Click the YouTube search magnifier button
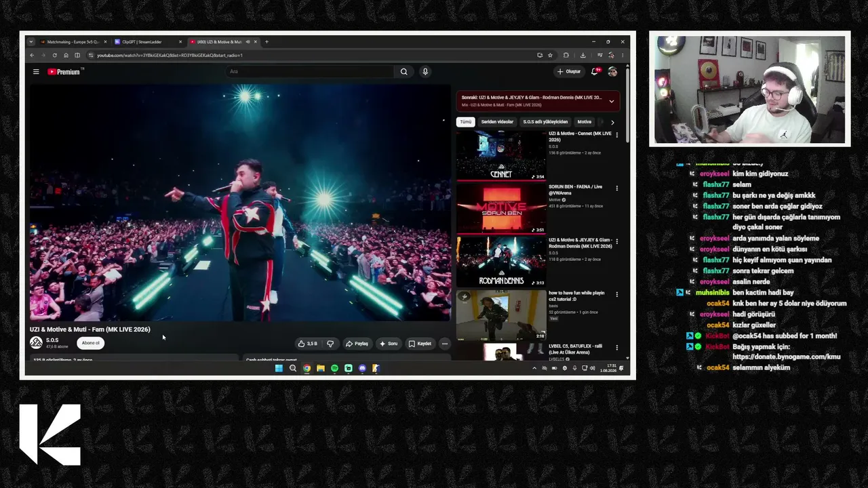The image size is (868, 488). 403,71
